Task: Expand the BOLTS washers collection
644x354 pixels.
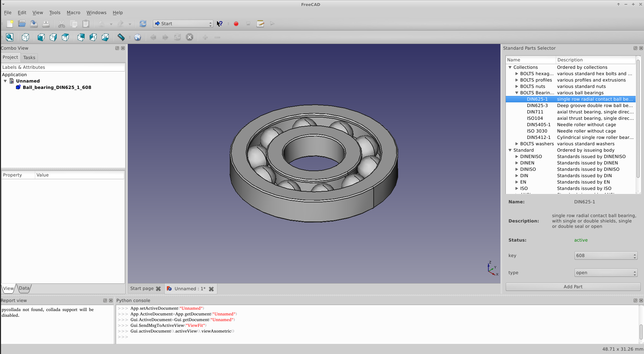Action: pyautogui.click(x=517, y=144)
